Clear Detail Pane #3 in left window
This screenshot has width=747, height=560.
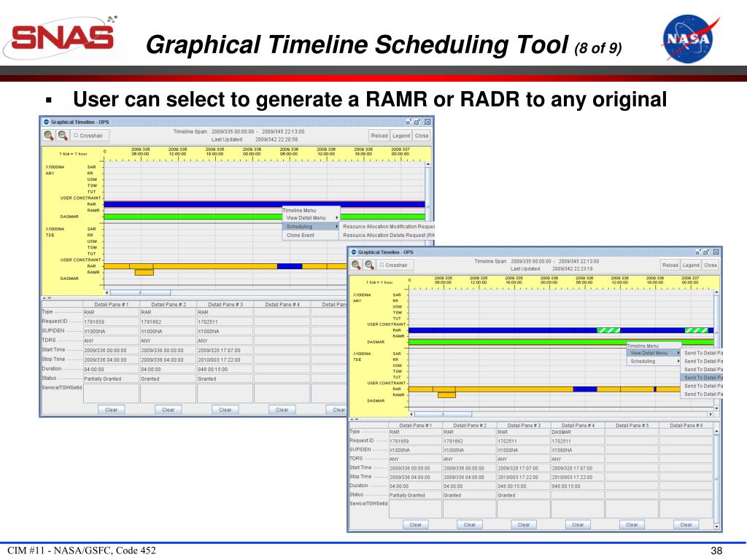point(225,410)
